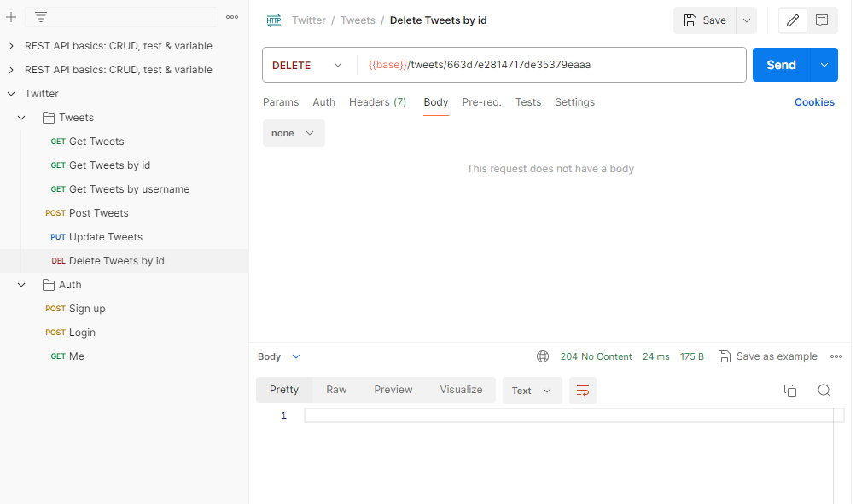Collapse the Twitter collection
Viewport: 856px width, 504px height.
(11, 94)
